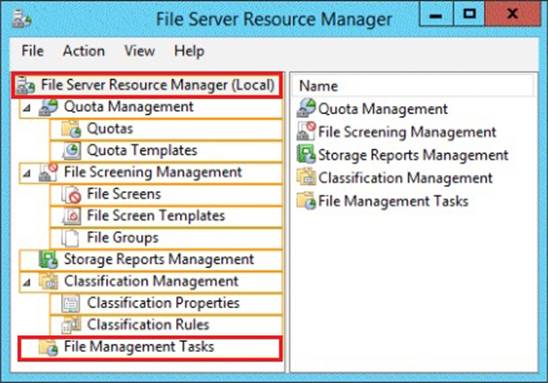The width and height of the screenshot is (548, 383).
Task: Minimize the File Server Resource Manager window
Action: click(436, 14)
